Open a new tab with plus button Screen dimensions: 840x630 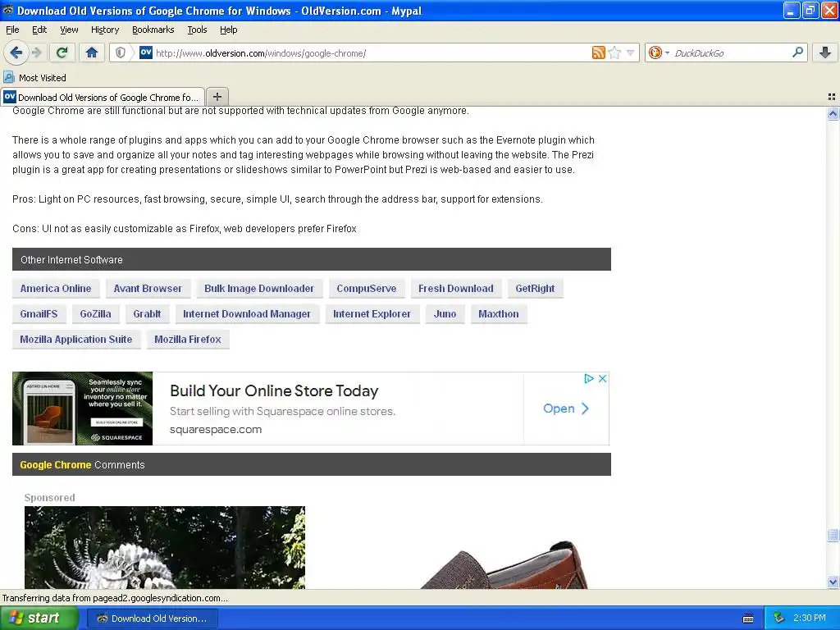tap(217, 97)
